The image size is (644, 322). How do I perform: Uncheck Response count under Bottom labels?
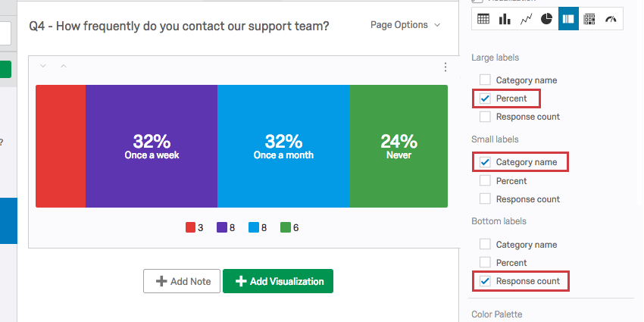[485, 281]
